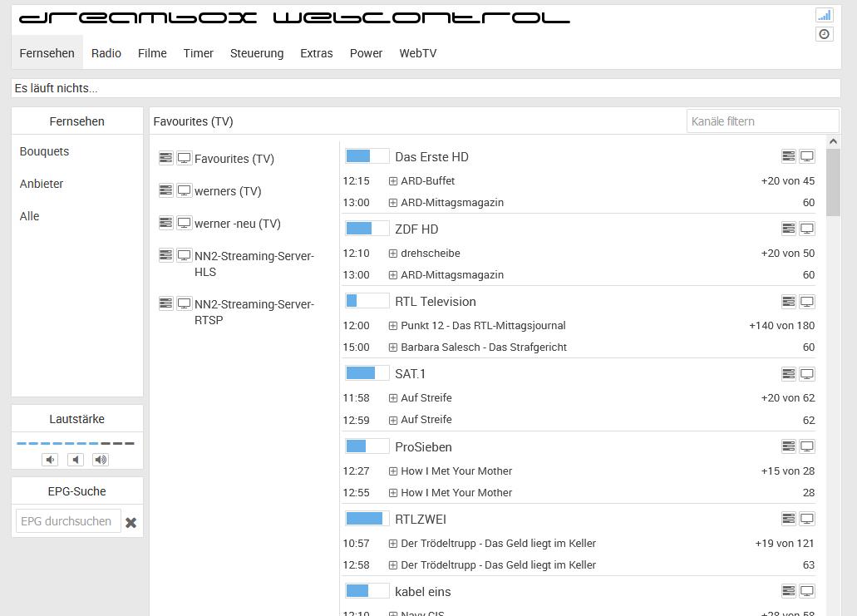
Task: Click the clock icon in top-right corner
Action: coord(824,34)
